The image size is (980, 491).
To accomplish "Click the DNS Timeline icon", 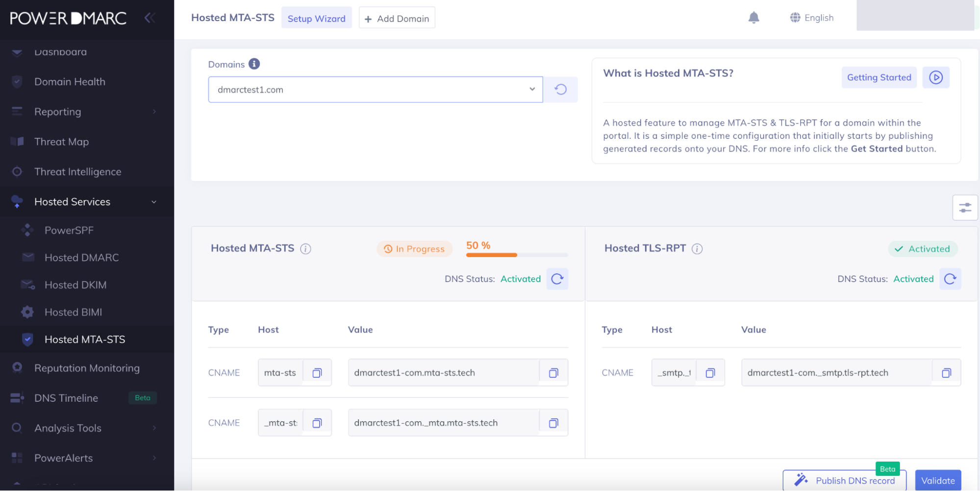I will click(17, 398).
